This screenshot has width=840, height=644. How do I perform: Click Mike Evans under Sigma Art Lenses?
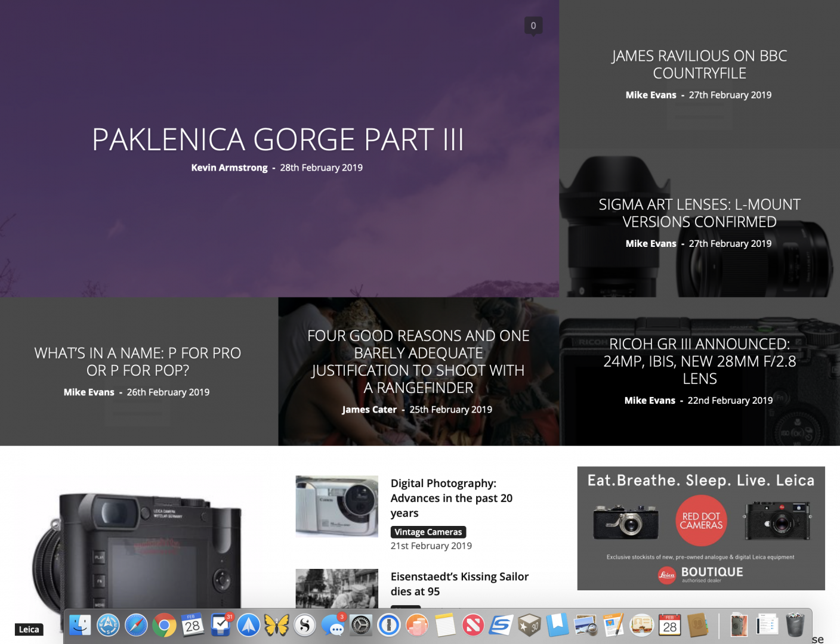click(x=651, y=243)
